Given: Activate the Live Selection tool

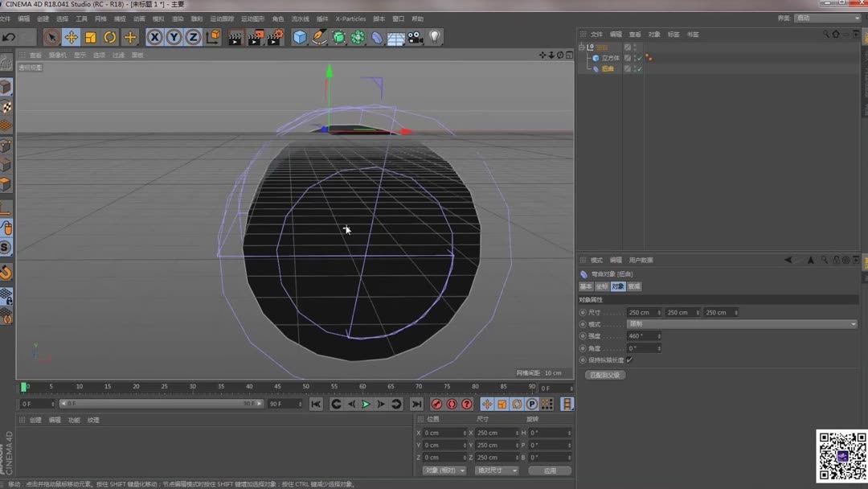Looking at the screenshot, I should (51, 37).
